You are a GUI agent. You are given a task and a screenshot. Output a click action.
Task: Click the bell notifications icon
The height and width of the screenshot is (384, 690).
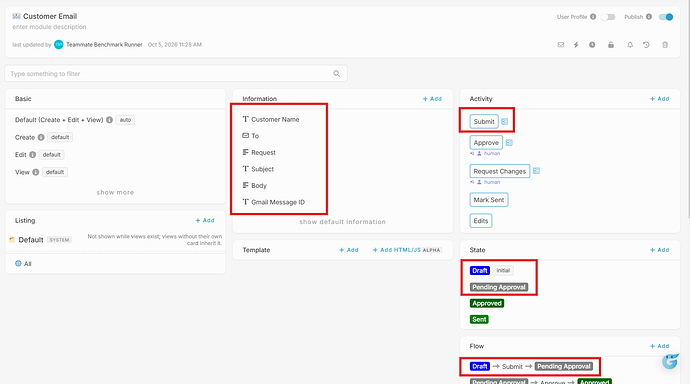(630, 45)
